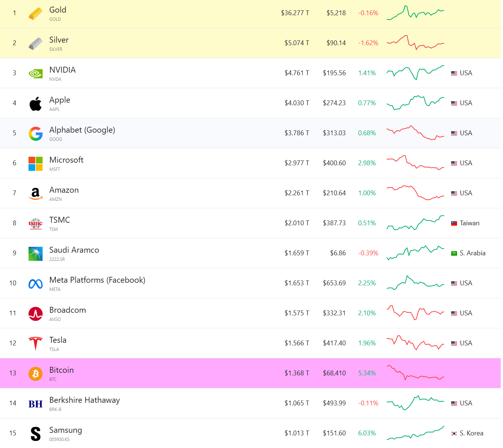Screen dimensions: 503x448
Task: Click the 2222.SR ticker symbol
Action: click(57, 259)
